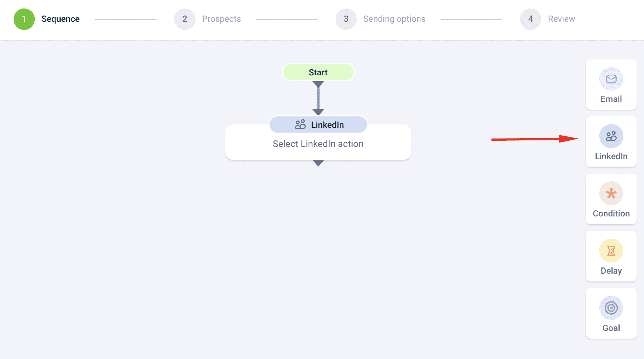Click the step 4 number circle

[x=531, y=19]
